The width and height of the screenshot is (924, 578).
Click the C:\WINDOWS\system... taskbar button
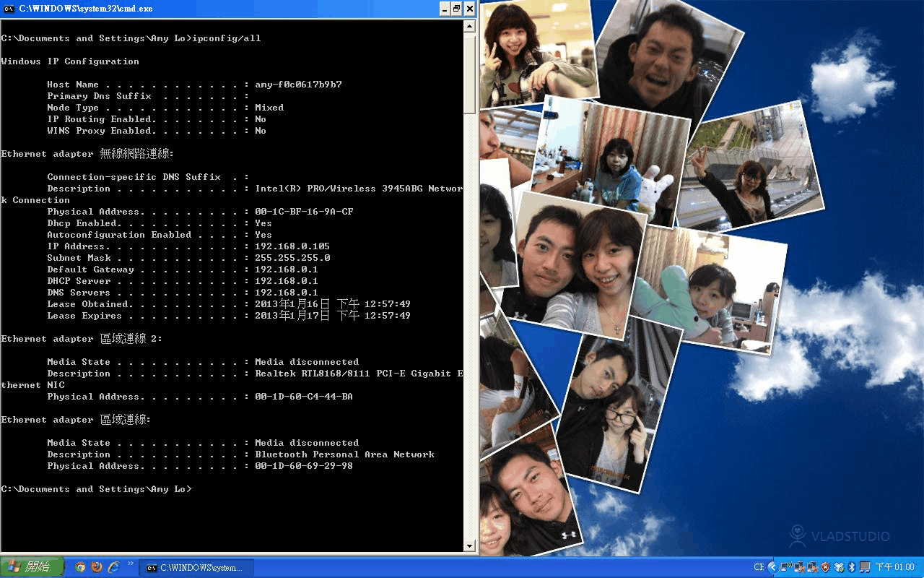[x=195, y=568]
